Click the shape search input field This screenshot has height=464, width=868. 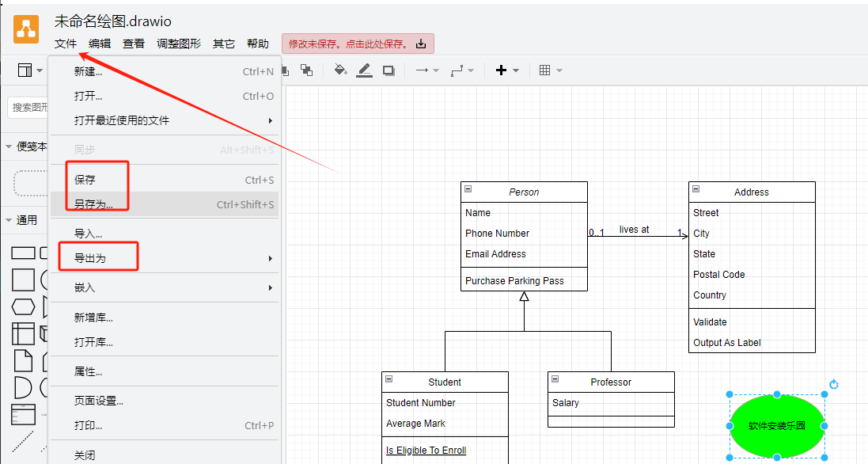click(x=28, y=108)
